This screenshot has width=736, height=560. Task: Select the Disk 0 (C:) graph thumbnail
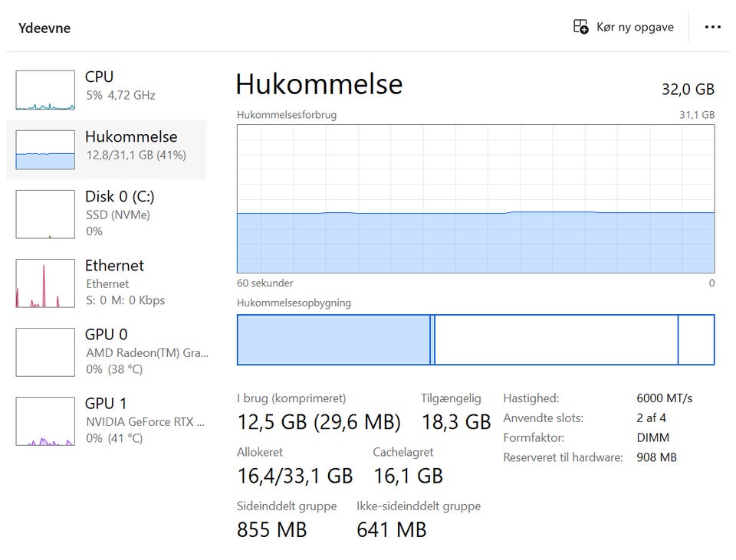click(45, 215)
